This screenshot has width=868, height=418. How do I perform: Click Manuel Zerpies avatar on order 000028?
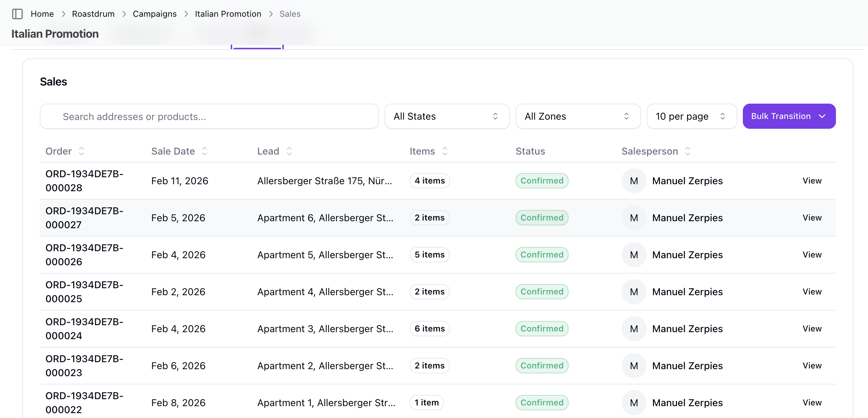pyautogui.click(x=634, y=181)
